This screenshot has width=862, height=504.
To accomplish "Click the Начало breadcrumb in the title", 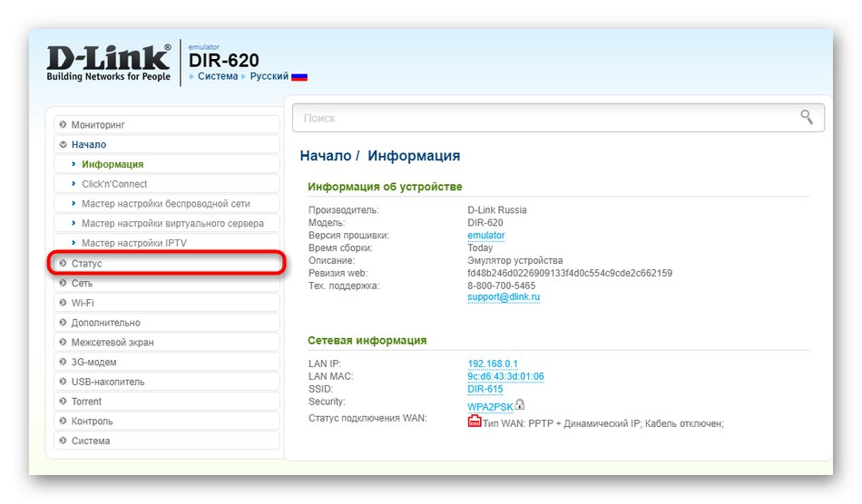I will point(326,156).
